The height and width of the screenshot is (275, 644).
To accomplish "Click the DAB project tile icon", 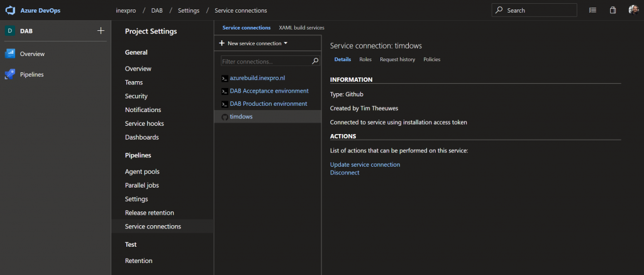I will 10,30.
